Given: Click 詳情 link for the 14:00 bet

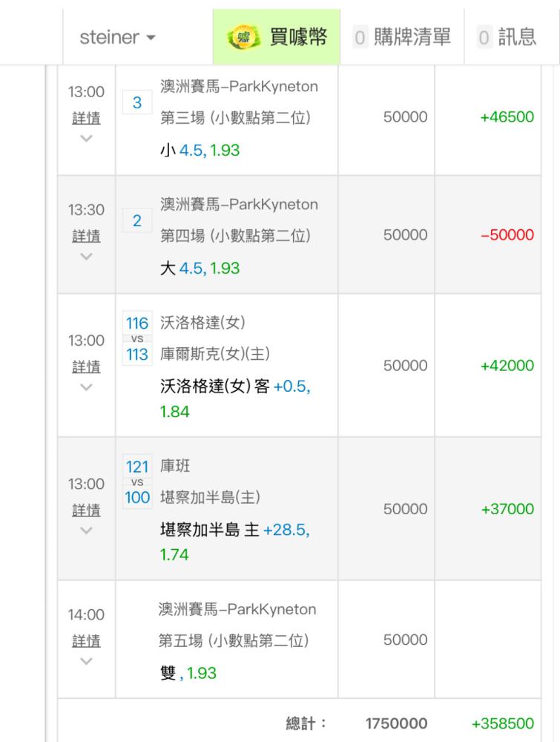Looking at the screenshot, I should tap(86, 641).
